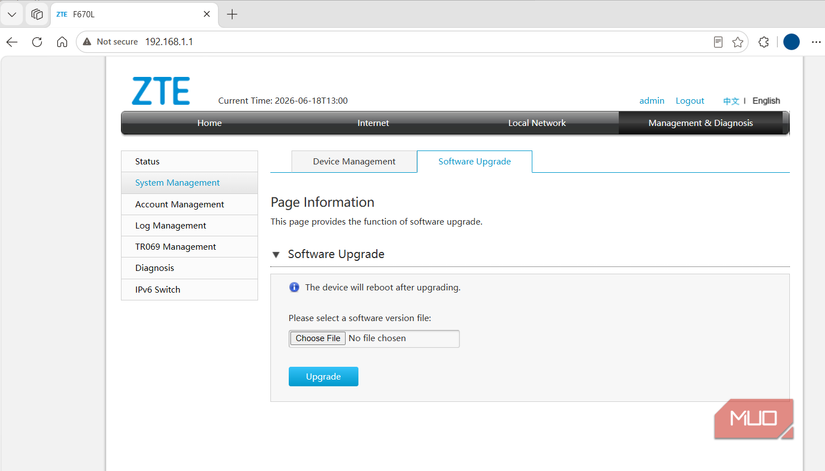The image size is (825, 471).
Task: Open IPv6 Switch in sidebar
Action: tap(189, 289)
